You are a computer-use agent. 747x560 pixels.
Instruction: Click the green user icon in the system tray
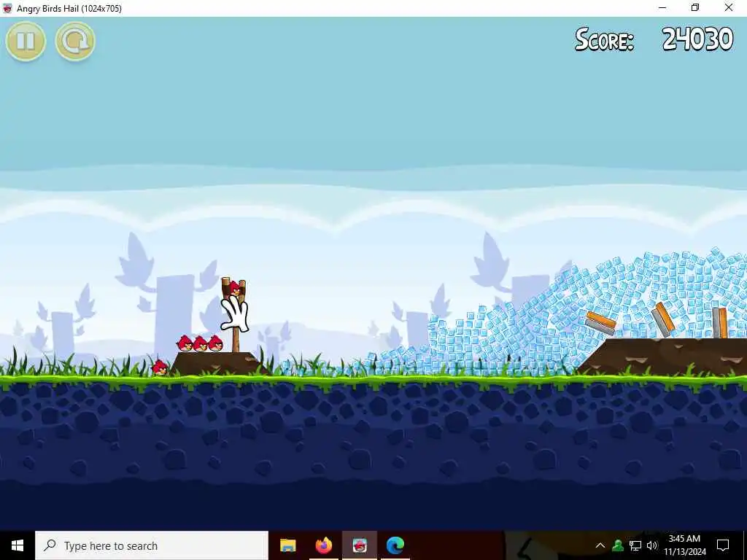coord(618,545)
